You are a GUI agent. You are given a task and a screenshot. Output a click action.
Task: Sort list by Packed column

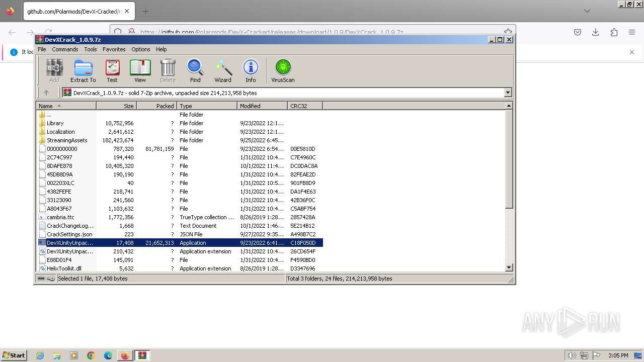coord(156,106)
